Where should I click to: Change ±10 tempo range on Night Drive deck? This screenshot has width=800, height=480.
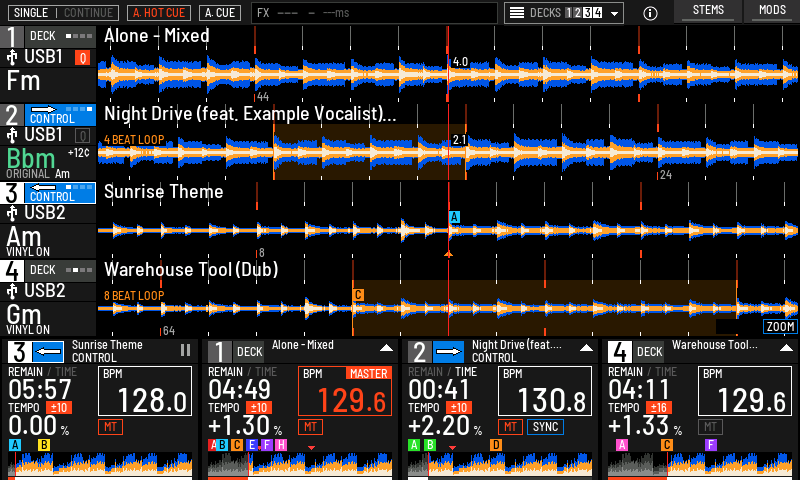tap(459, 408)
